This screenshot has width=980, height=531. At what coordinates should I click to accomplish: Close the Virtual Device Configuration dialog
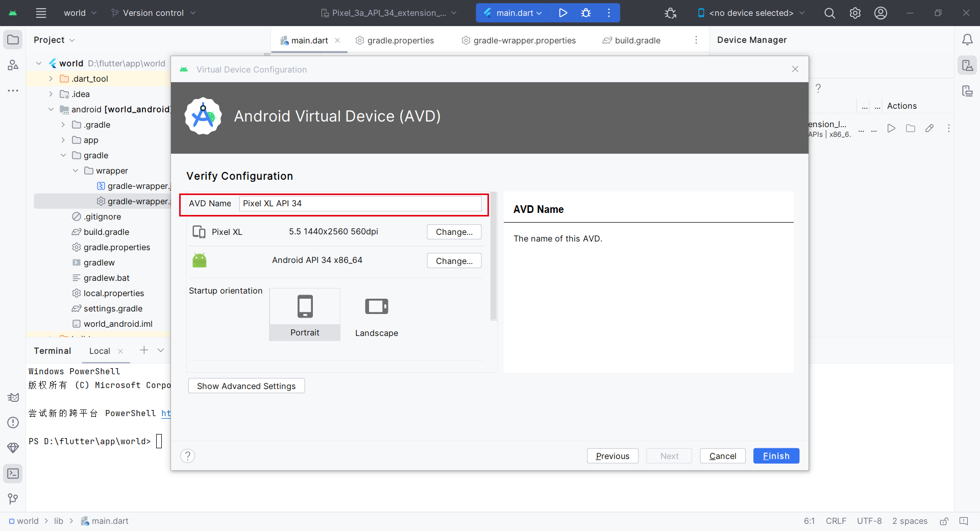point(795,69)
